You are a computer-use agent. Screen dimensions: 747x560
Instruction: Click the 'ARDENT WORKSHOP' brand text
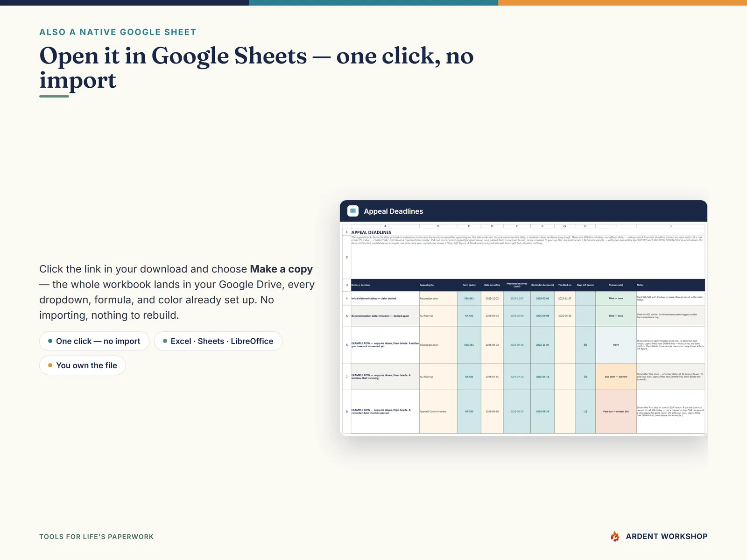pyautogui.click(x=667, y=537)
